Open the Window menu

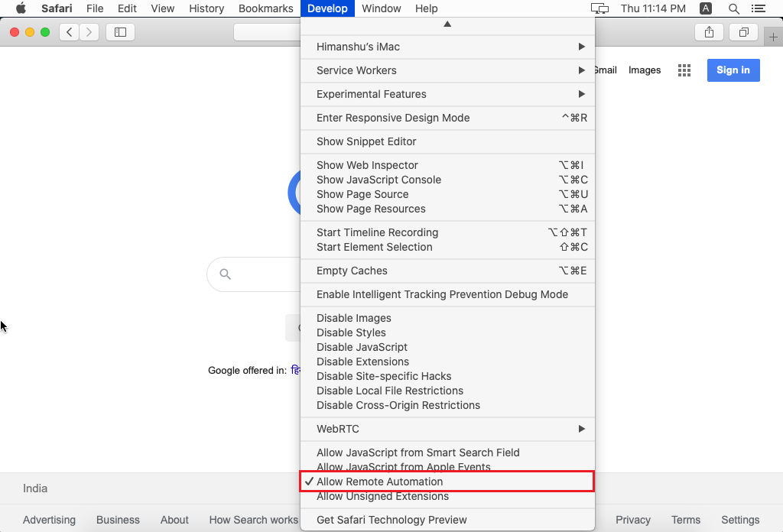click(382, 8)
